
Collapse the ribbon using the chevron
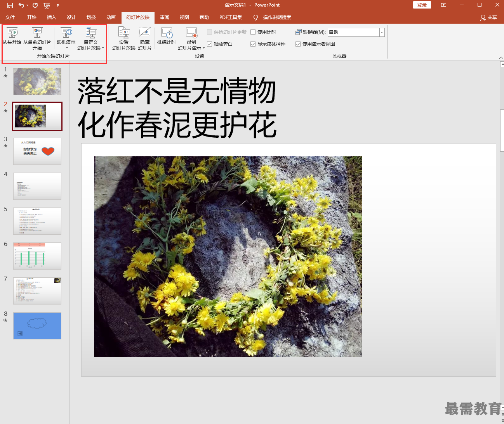(501, 57)
